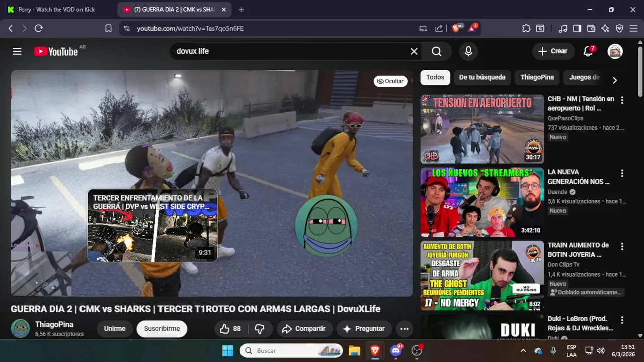This screenshot has height=362, width=644.
Task: Open the ThiagoPina channel name link
Action: click(54, 325)
